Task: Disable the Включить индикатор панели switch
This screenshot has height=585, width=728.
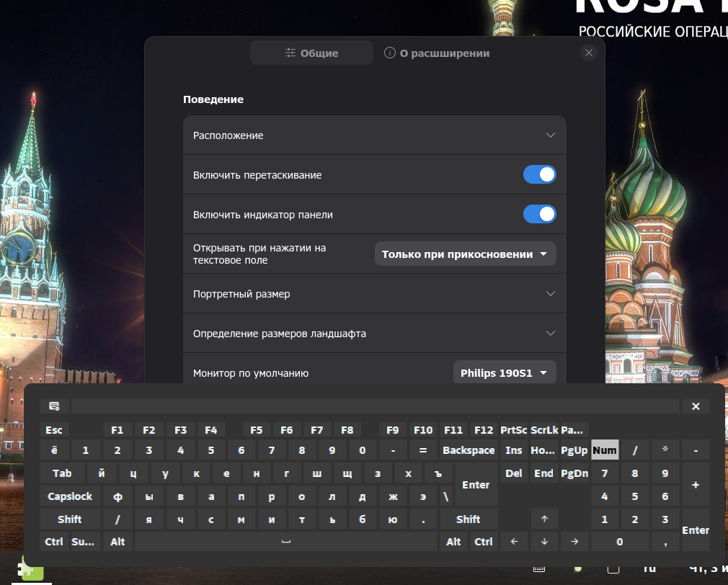Action: click(539, 215)
